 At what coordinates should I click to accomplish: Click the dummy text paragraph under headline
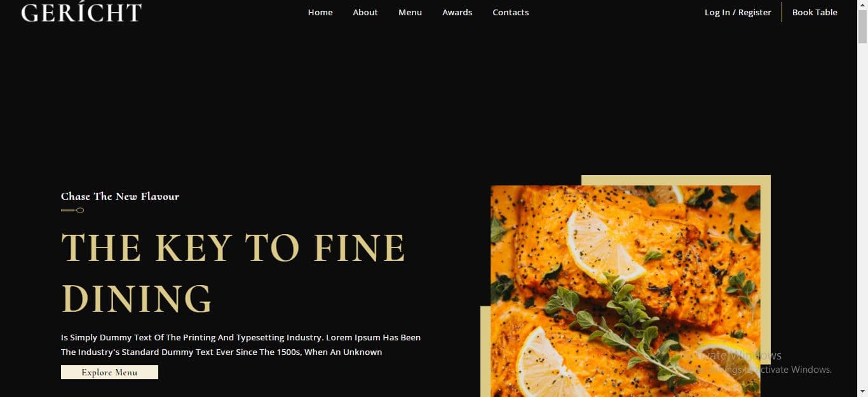(241, 344)
